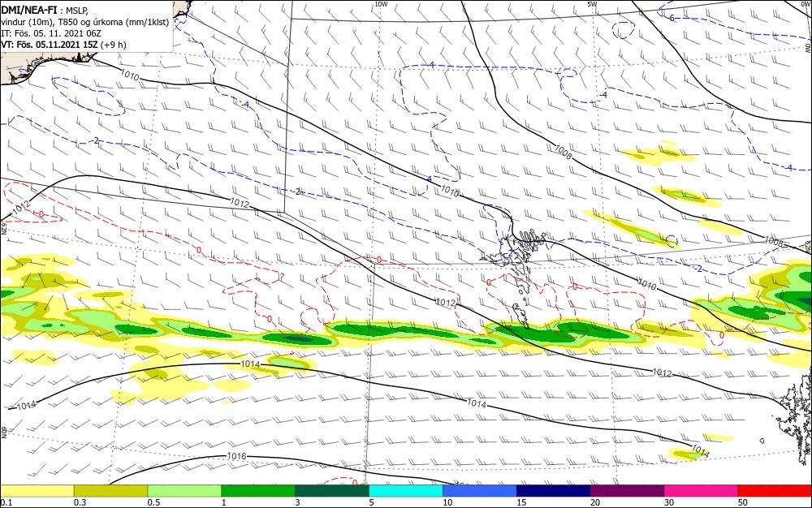Viewport: 812px width, 508px height.
Task: Click the '50' legend value
Action: pyautogui.click(x=742, y=502)
